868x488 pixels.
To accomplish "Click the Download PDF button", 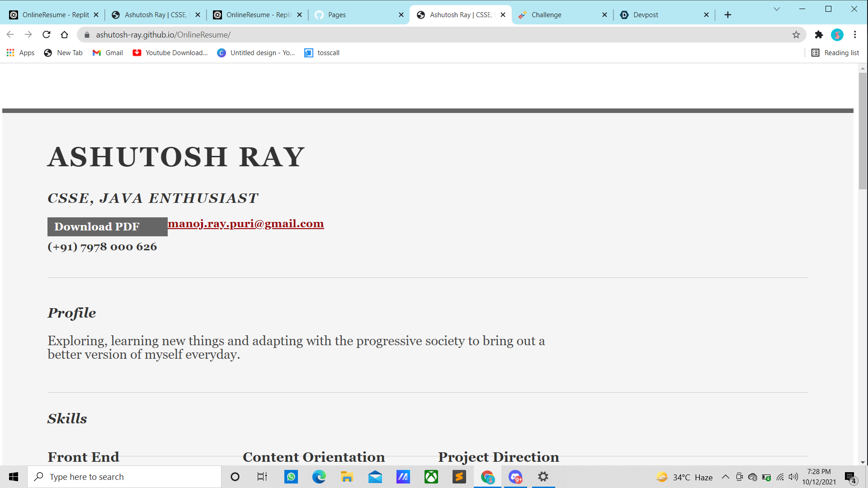I will click(x=107, y=227).
